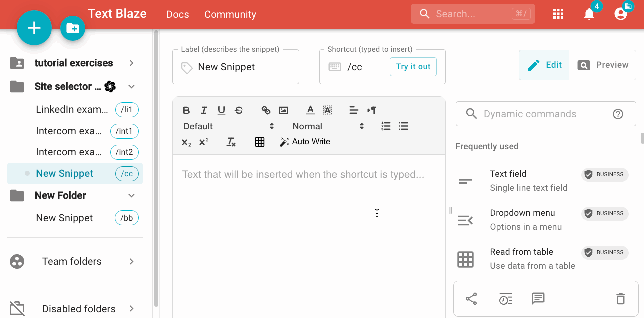Click the BUSINESS badge on Text field
The height and width of the screenshot is (318, 644).
(x=605, y=174)
